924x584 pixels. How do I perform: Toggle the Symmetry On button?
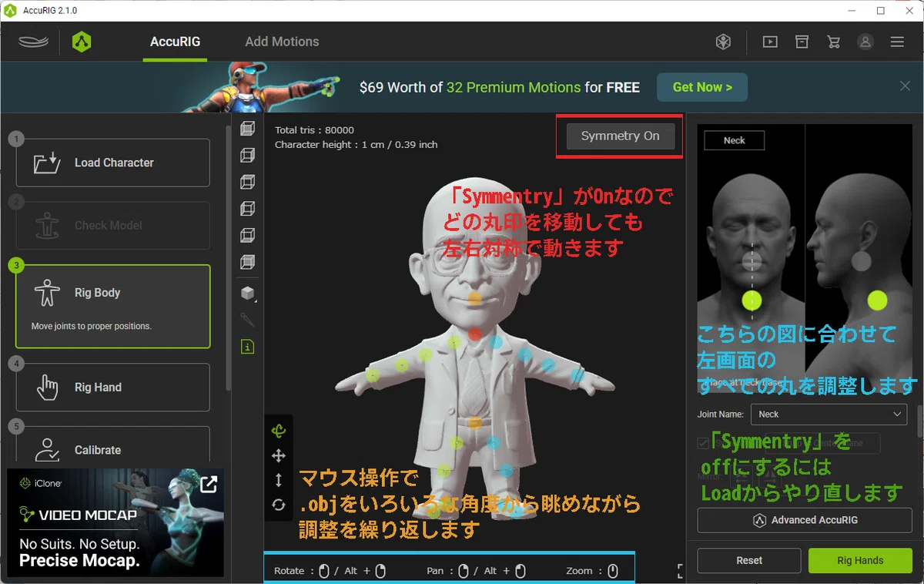click(x=620, y=136)
